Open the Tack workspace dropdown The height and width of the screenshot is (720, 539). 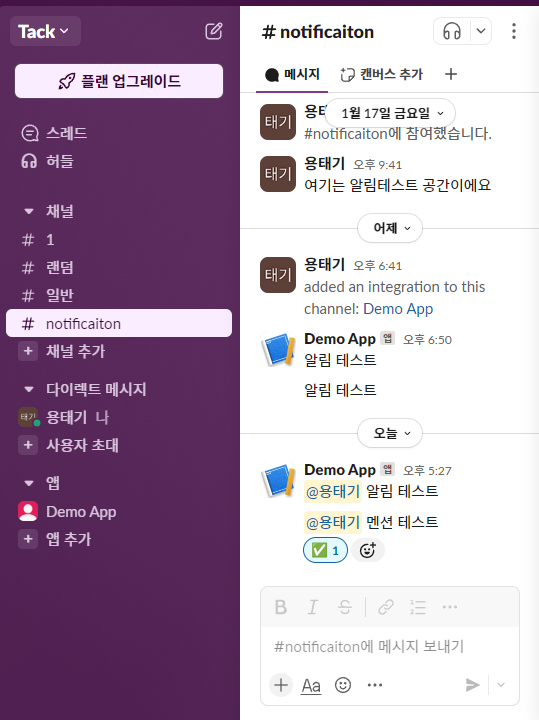pyautogui.click(x=45, y=31)
